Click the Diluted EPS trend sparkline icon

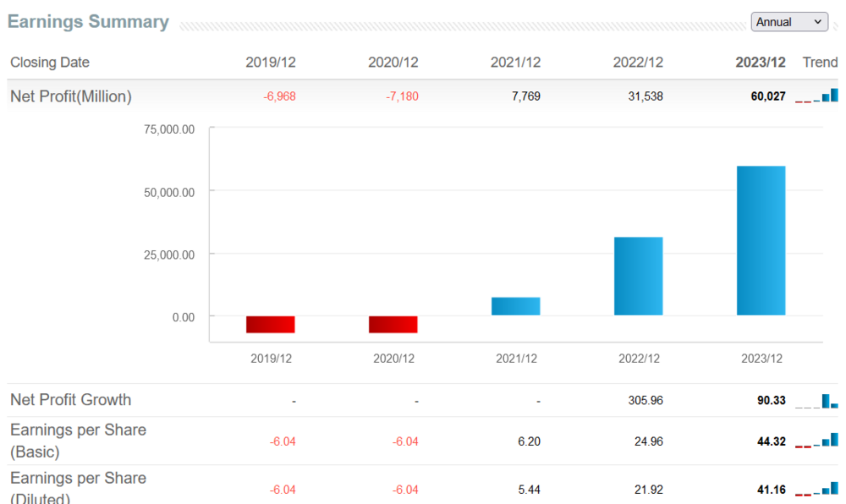click(816, 489)
